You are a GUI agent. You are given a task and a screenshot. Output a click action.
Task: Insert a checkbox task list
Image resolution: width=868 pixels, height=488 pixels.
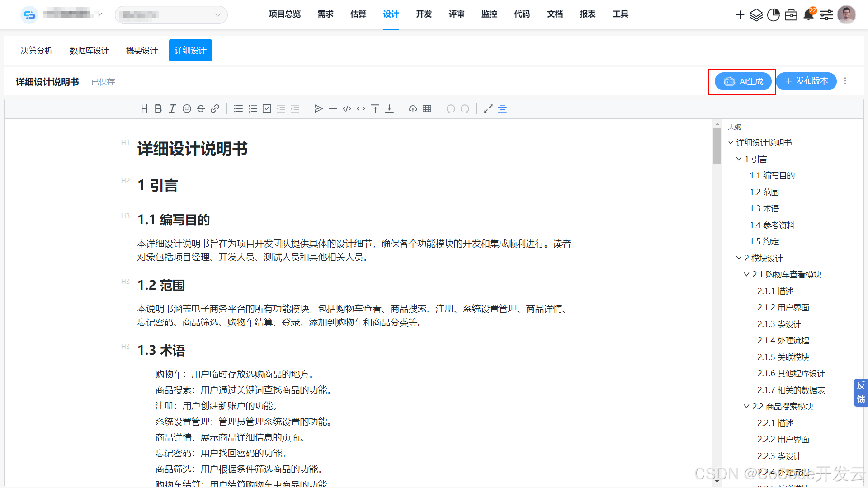[x=267, y=108]
